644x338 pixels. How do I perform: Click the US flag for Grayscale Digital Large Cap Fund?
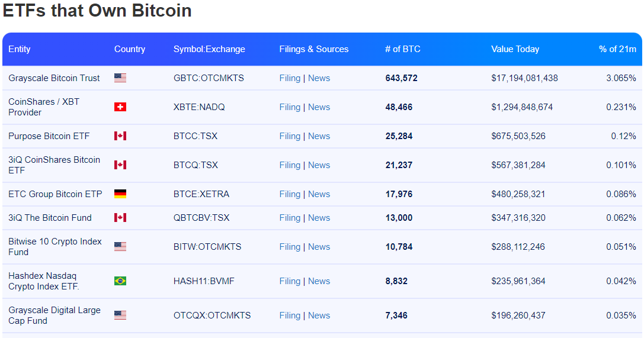pyautogui.click(x=120, y=316)
